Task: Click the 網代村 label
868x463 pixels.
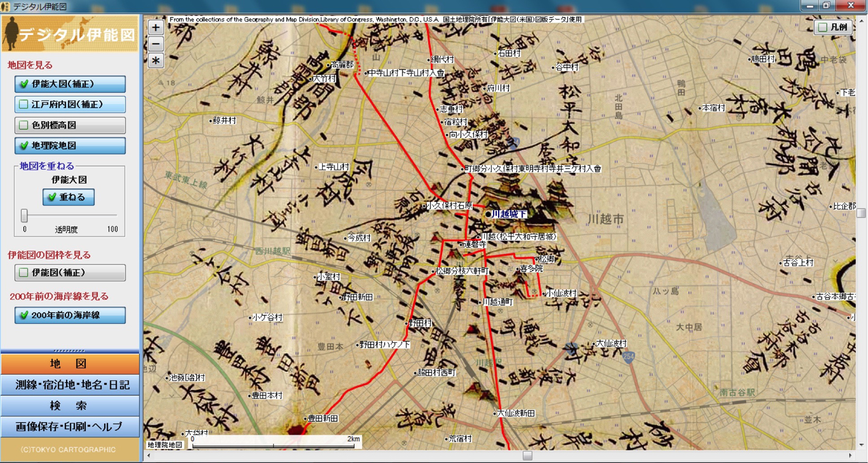Action: pos(442,59)
